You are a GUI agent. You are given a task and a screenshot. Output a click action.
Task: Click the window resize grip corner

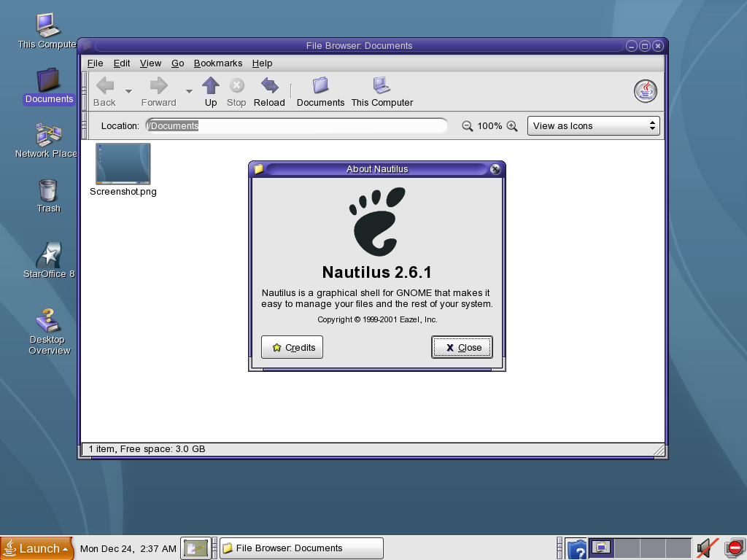(x=659, y=450)
